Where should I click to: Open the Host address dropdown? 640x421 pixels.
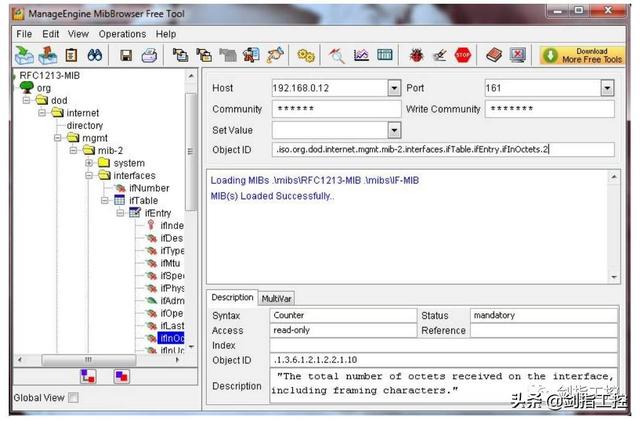click(x=394, y=88)
